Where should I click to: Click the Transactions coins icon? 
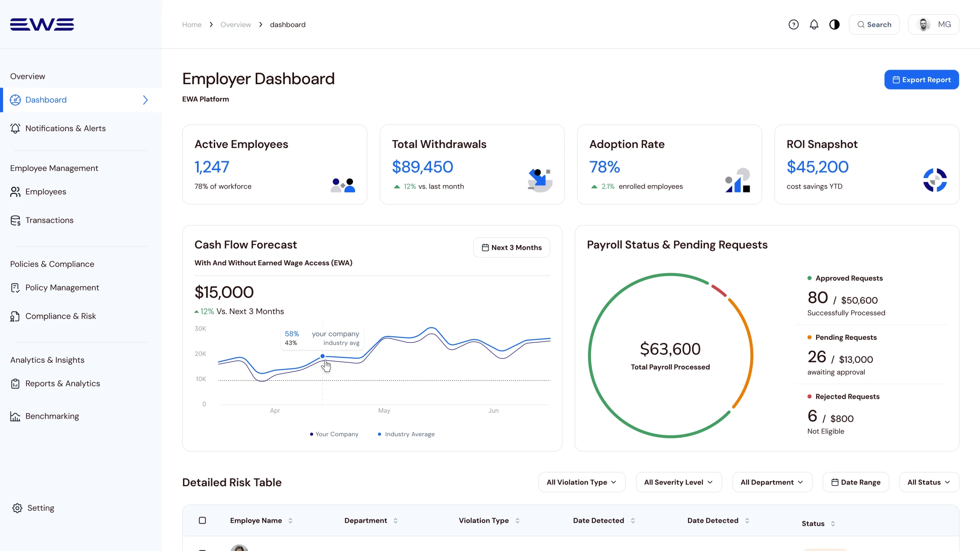point(15,220)
